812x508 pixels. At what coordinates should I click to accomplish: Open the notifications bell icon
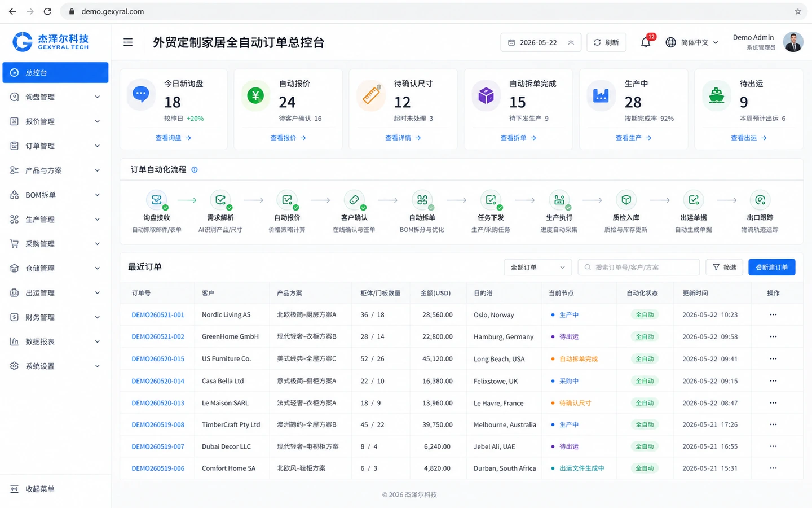pyautogui.click(x=646, y=42)
